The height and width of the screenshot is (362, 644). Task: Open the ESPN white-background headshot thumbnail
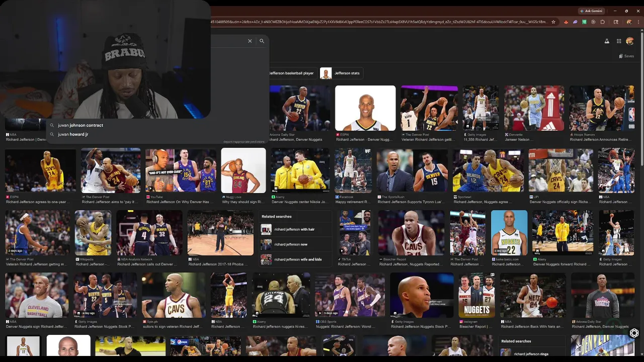point(365,108)
